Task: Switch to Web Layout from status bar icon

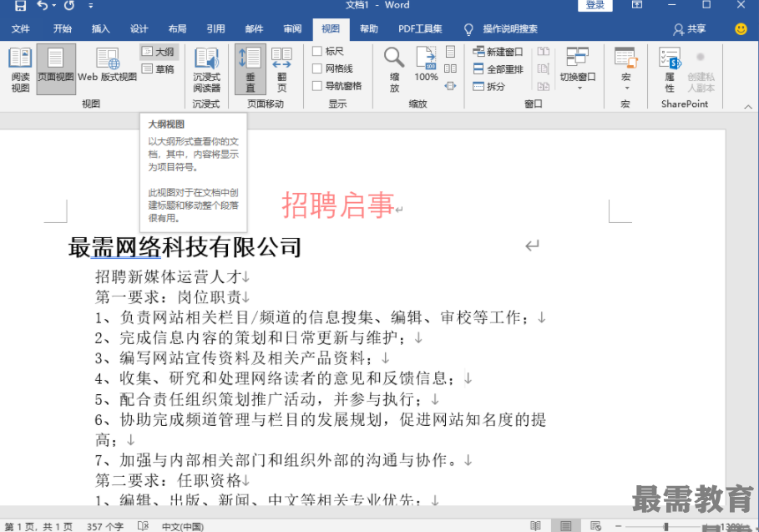Action: (x=595, y=525)
